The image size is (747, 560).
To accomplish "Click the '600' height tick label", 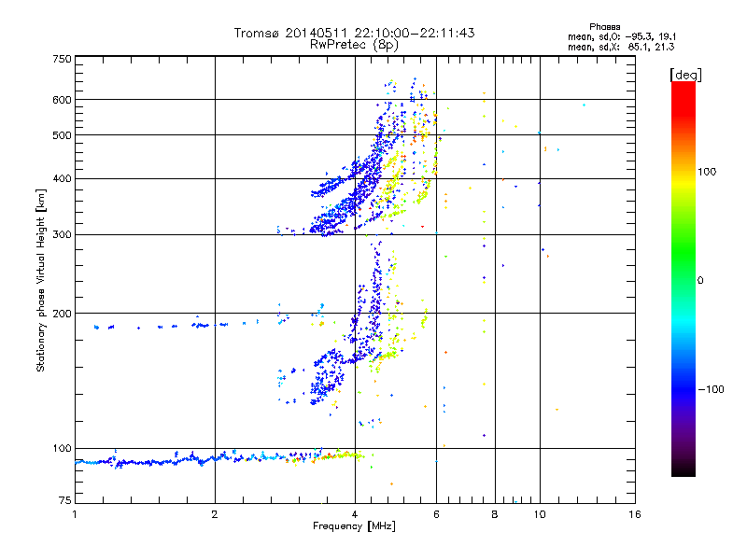I will pos(62,100).
